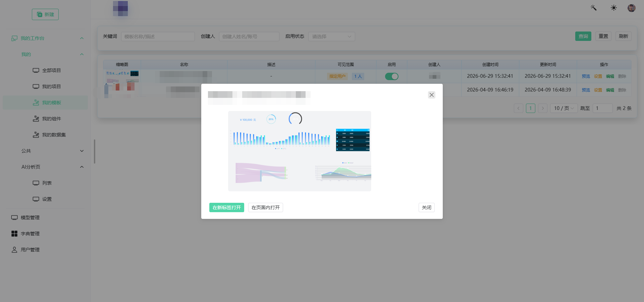Click the workbench icon beside 我的工作台
The width and height of the screenshot is (644, 302).
click(x=14, y=38)
